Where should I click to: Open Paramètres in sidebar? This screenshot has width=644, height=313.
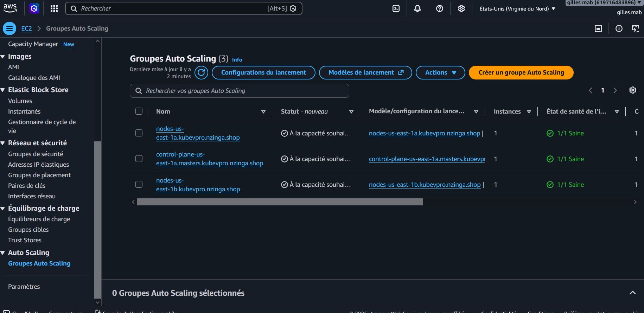(24, 286)
